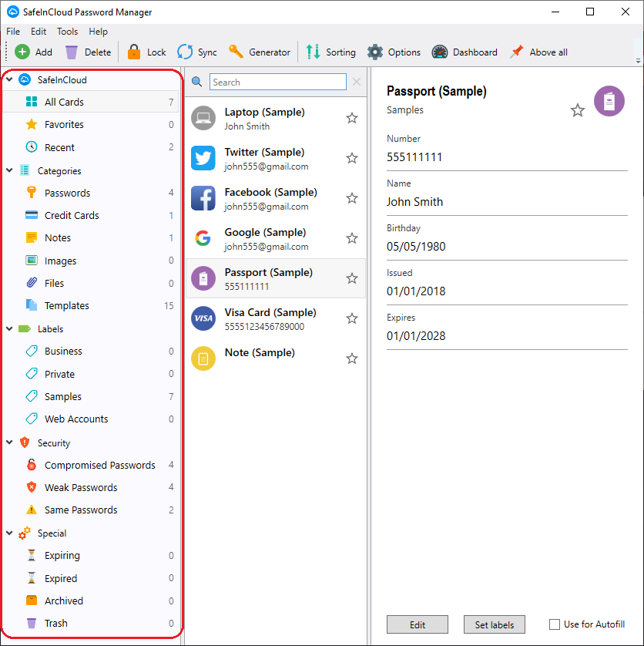The image size is (644, 646).
Task: Favorite the Laptop (Sample) card with its star
Action: click(x=351, y=118)
